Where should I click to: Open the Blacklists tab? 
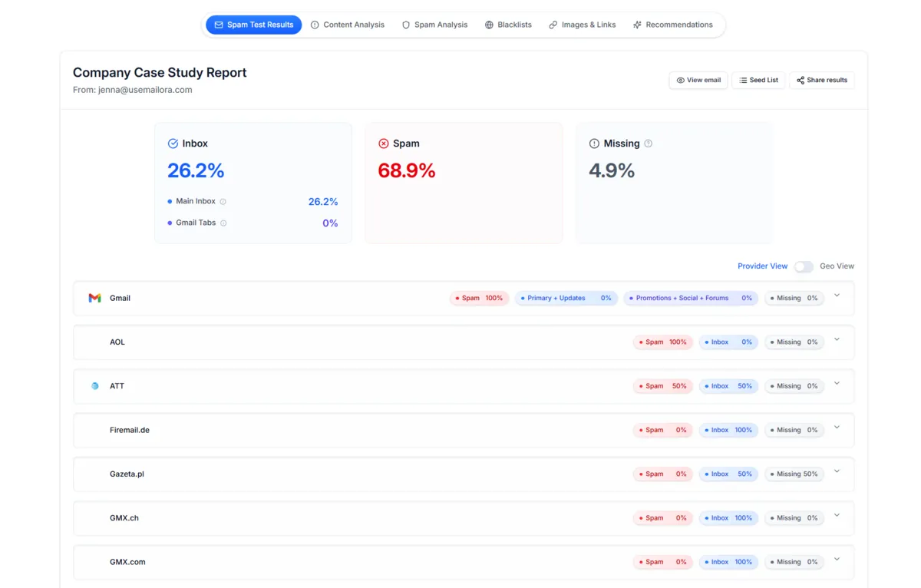508,25
